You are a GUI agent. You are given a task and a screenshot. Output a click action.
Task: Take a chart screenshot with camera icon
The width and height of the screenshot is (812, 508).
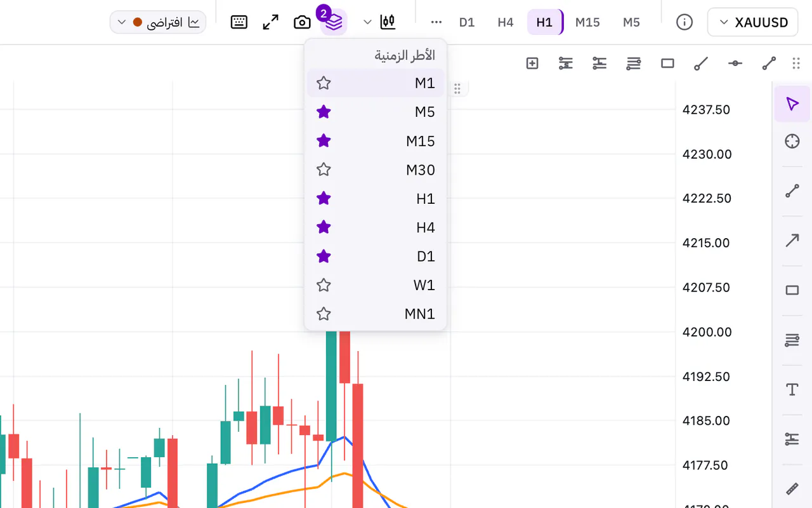pos(303,22)
